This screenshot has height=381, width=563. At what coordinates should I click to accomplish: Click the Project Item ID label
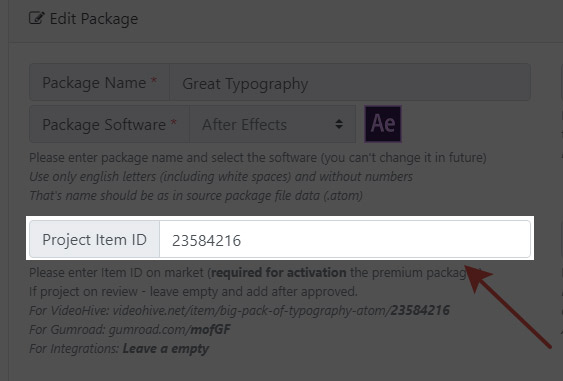tap(94, 240)
